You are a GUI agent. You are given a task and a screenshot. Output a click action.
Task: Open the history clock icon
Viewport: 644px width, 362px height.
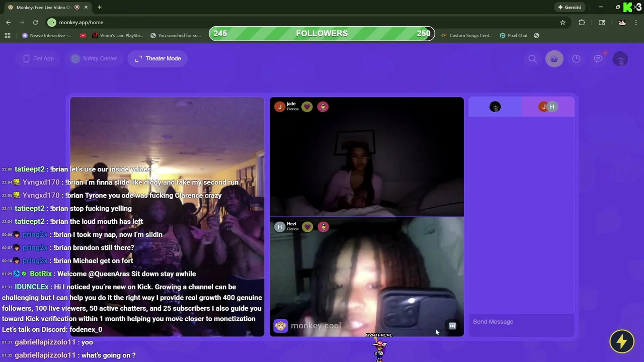click(576, 59)
